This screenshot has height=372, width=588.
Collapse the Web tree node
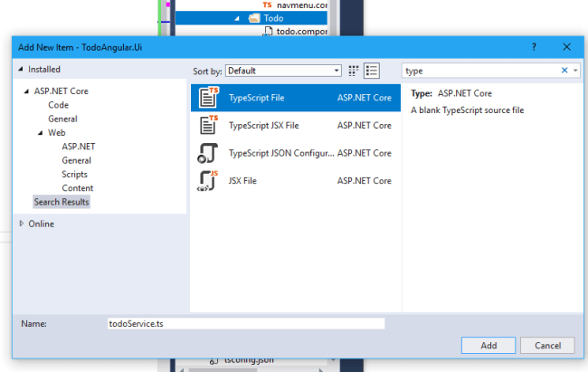tap(40, 133)
